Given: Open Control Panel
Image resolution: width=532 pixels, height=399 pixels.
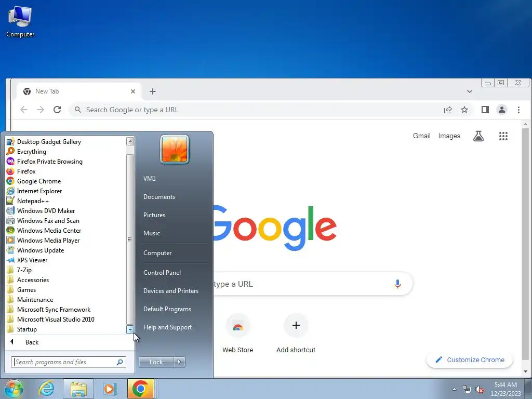Looking at the screenshot, I should point(162,272).
